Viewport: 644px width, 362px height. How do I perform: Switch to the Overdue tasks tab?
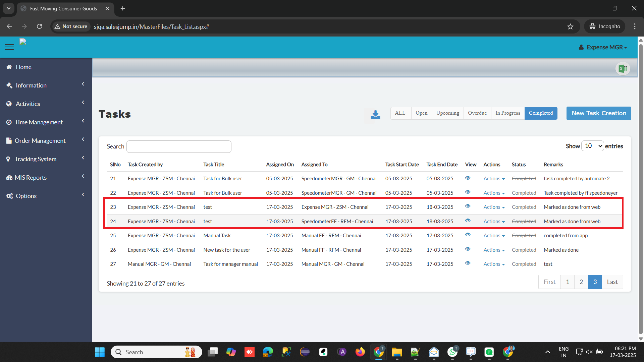[477, 113]
